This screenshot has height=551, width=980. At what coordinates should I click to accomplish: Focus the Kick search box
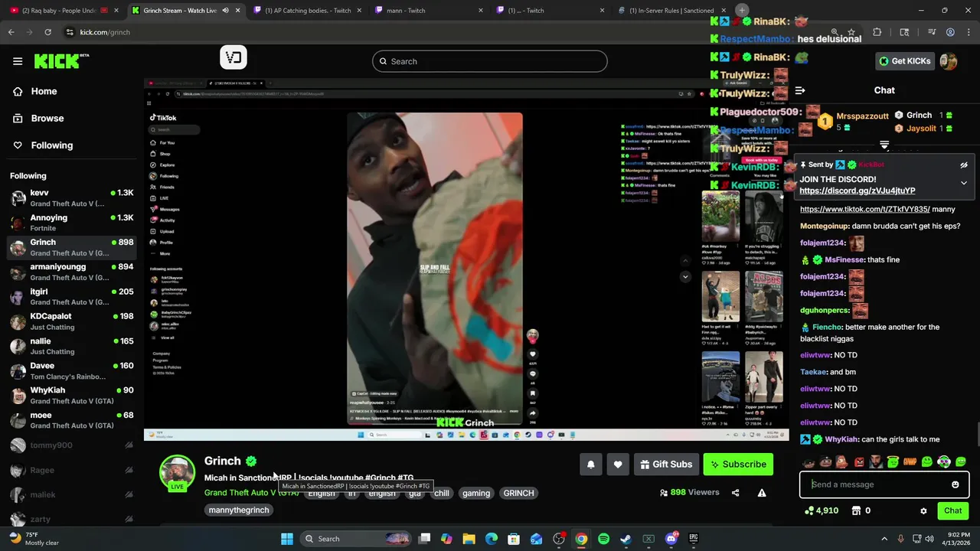(490, 61)
